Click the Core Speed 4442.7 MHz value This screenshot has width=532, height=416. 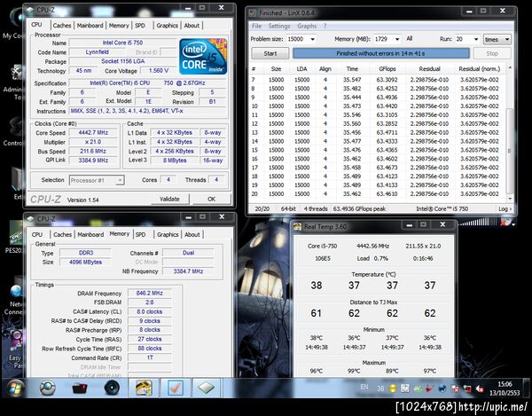click(x=93, y=133)
